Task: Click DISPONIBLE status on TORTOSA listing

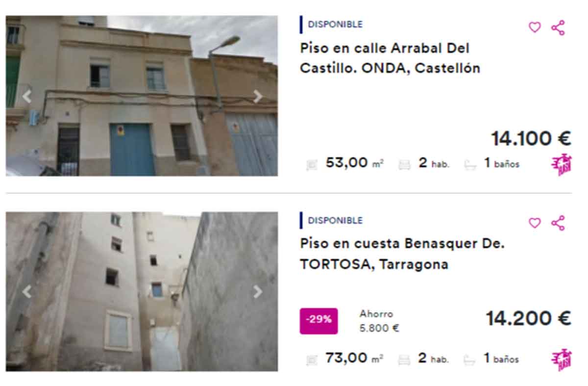Action: pos(335,220)
